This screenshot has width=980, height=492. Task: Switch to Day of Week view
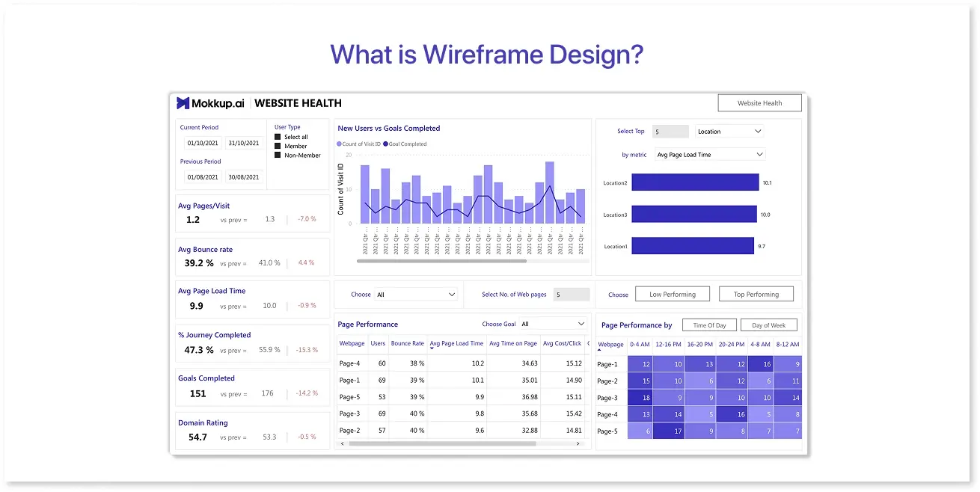(x=768, y=325)
